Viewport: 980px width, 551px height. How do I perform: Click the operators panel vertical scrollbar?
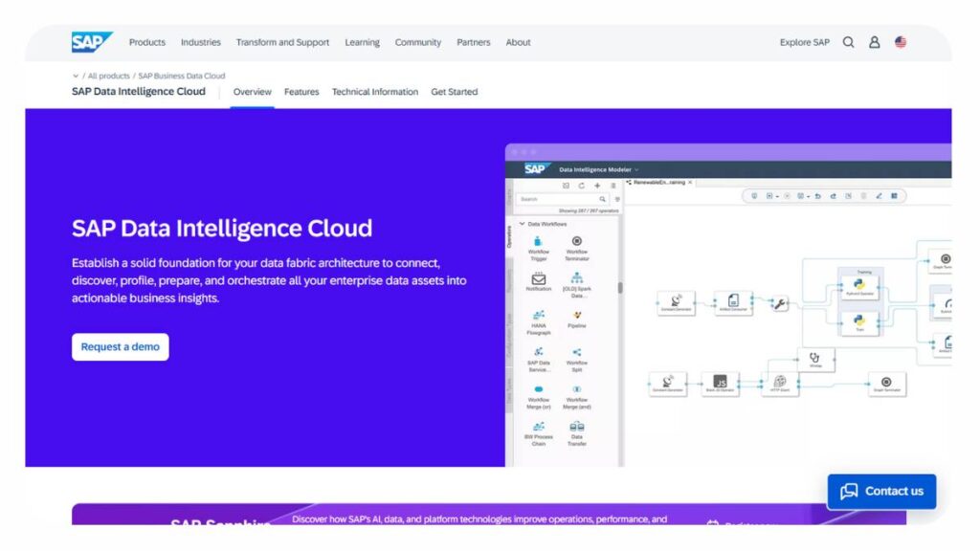click(x=620, y=288)
